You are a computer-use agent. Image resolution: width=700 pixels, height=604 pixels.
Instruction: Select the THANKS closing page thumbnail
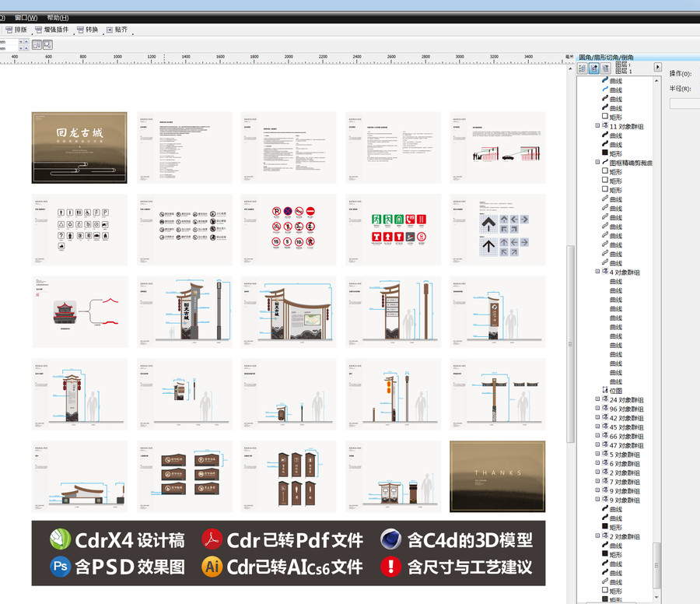[497, 476]
